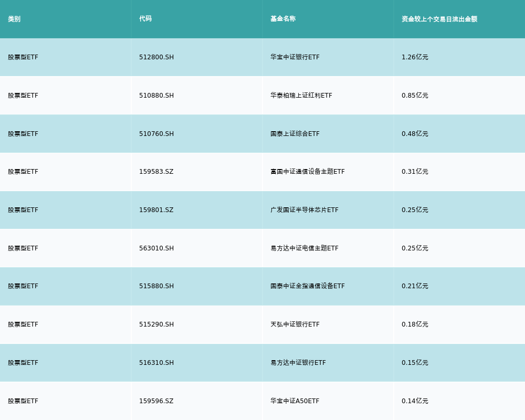Click 股票型ETF in the 510760.SH row
525x420 pixels.
tap(23, 134)
